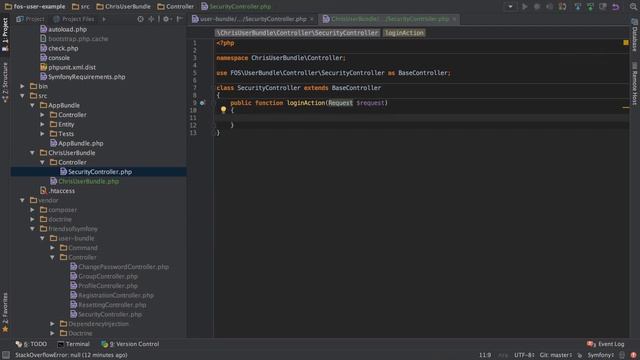Click Controller in navigation bar
This screenshot has height=360, width=640.
click(x=176, y=7)
